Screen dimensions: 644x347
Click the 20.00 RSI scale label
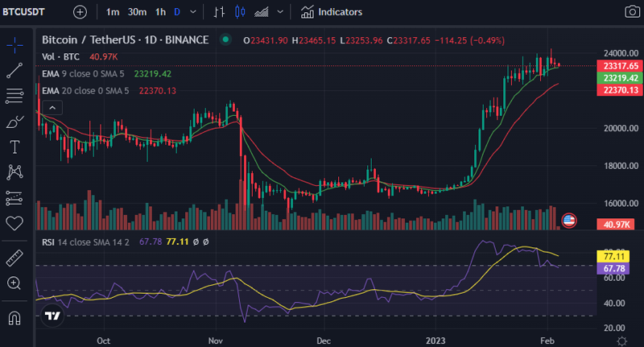click(x=614, y=328)
